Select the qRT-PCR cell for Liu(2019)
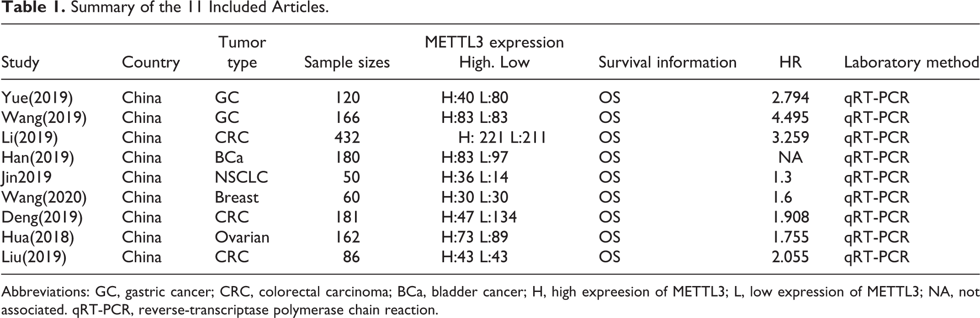Viewport: 980px width, 318px height. coord(877,258)
